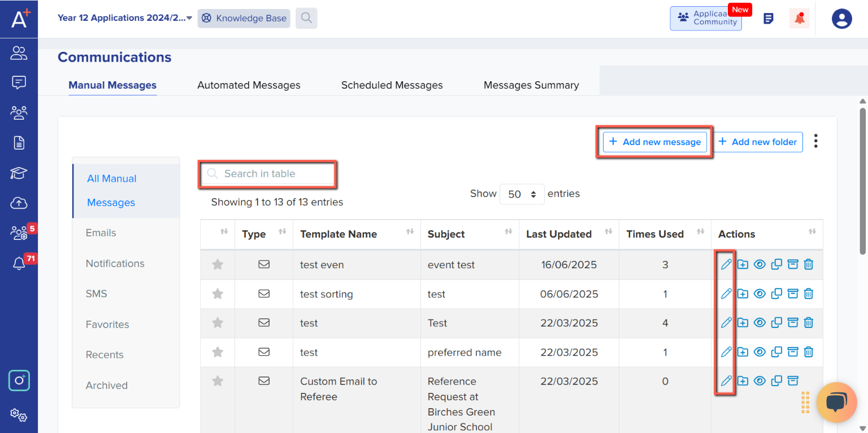Click the Applicaa A+ logo
Screen dimensions: 868x433
click(x=20, y=19)
